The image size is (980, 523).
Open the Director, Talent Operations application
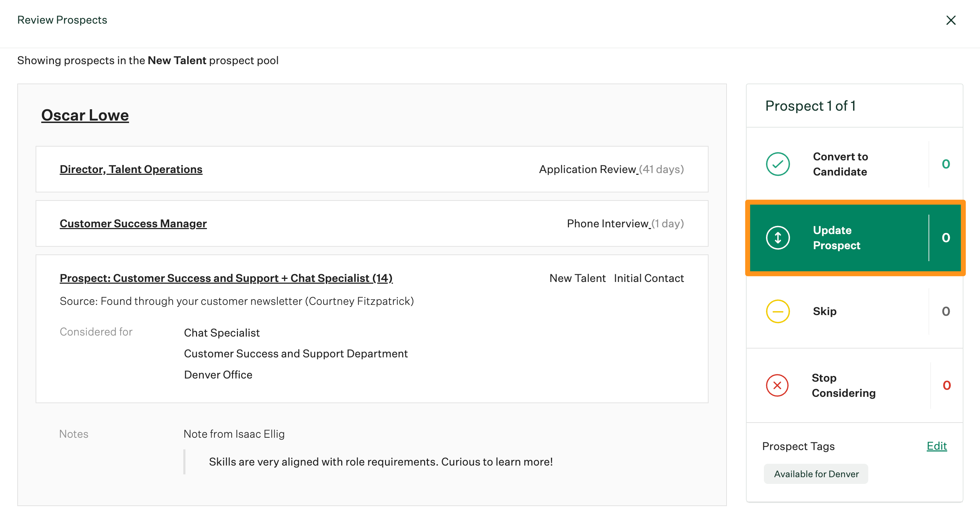[x=131, y=169]
